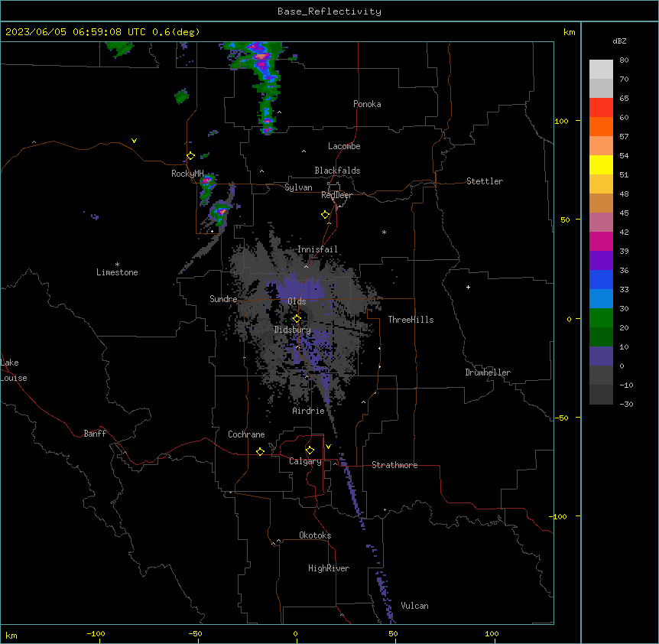Image resolution: width=659 pixels, height=644 pixels.
Task: Click the Okotoks town label
Action: click(315, 535)
